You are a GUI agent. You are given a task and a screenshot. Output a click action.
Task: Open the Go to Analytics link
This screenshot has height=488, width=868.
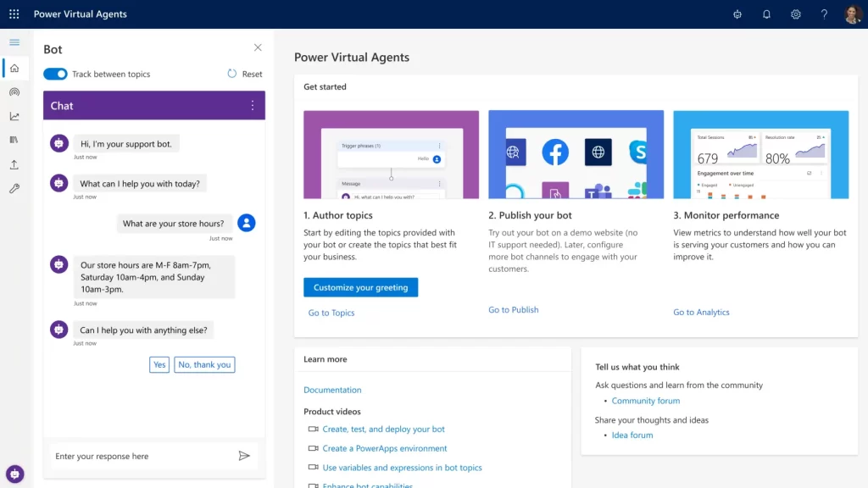click(701, 313)
